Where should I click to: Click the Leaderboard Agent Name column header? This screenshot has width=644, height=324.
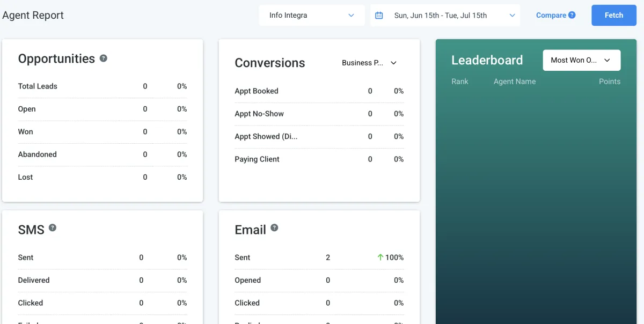point(515,82)
